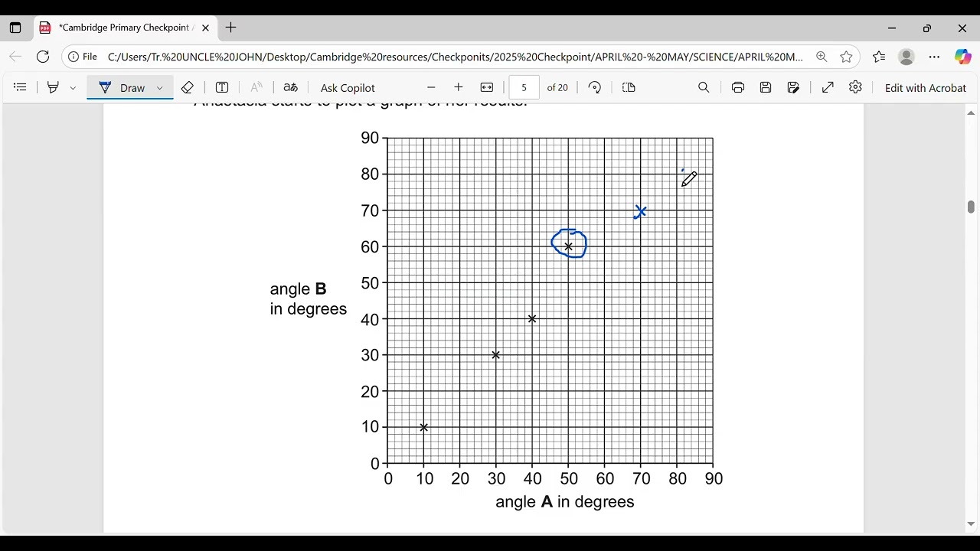Open Settings and more menu

click(935, 57)
